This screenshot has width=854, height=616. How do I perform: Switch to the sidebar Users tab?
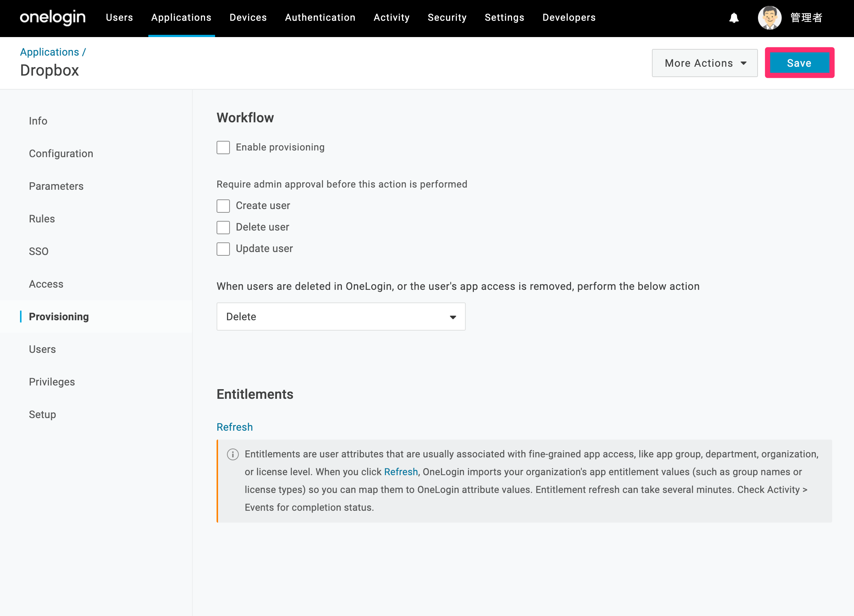[x=42, y=349]
